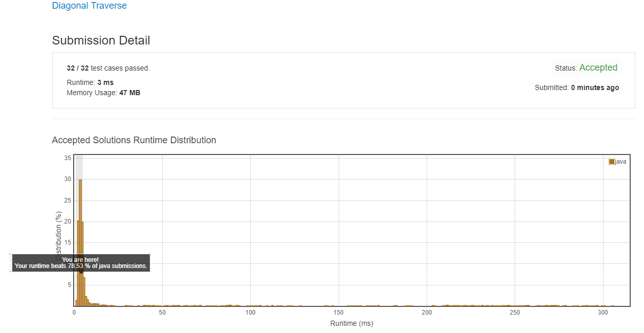Click the 'Status:' label
Image resolution: width=644 pixels, height=333 pixels.
566,68
